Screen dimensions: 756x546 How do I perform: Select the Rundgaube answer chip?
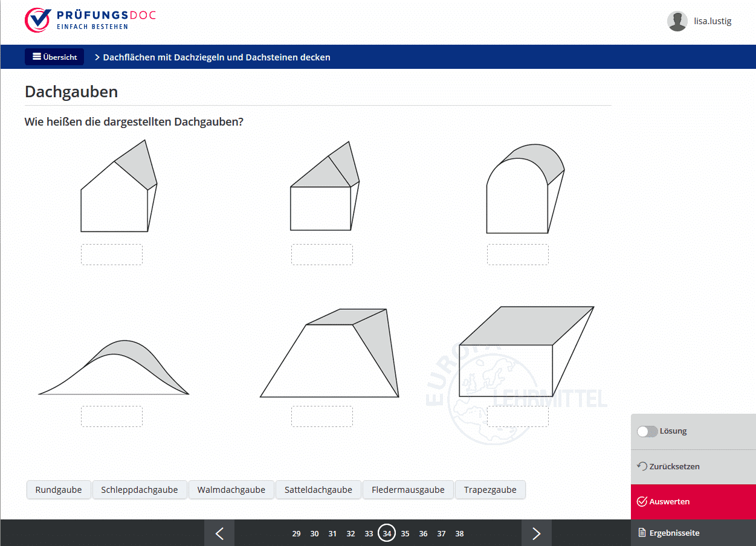(59, 490)
